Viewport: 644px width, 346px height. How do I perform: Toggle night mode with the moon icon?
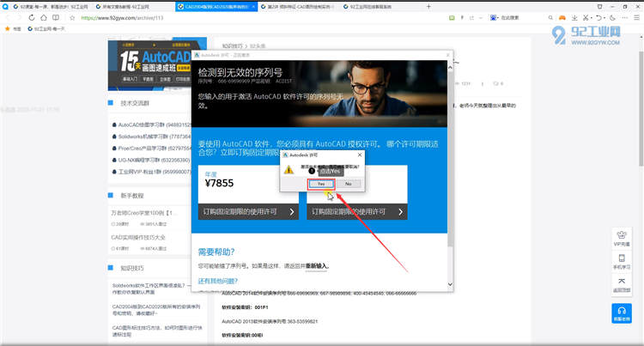(612, 18)
